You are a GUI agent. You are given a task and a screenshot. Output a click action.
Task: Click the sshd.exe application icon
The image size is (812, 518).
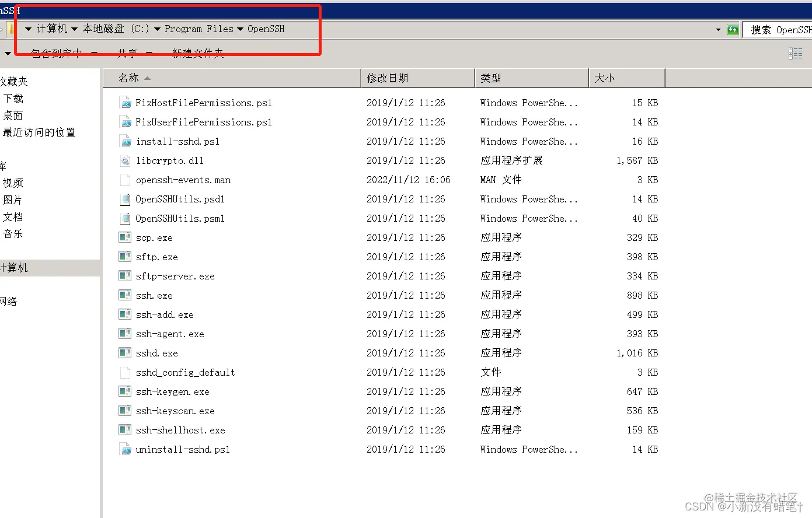pos(125,353)
